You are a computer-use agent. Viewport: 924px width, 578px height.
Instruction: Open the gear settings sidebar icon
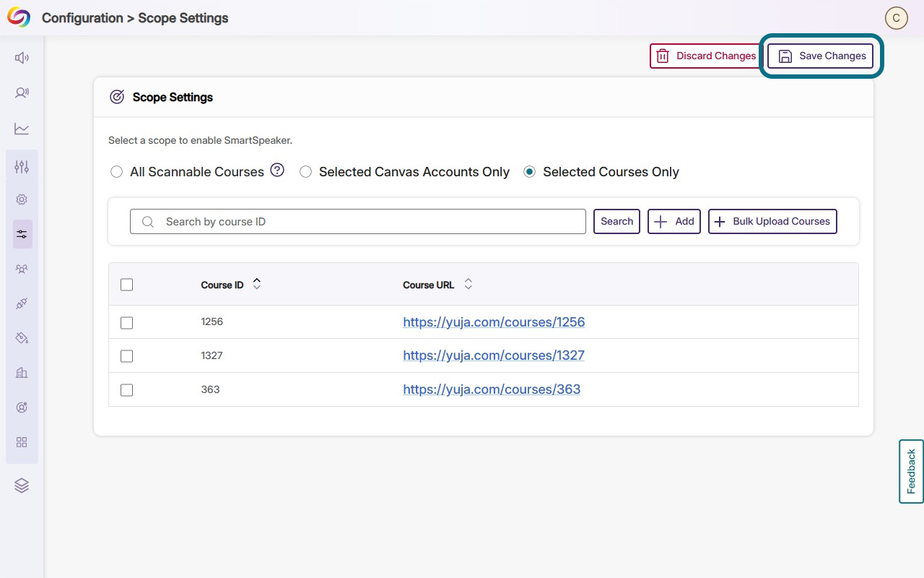[22, 199]
